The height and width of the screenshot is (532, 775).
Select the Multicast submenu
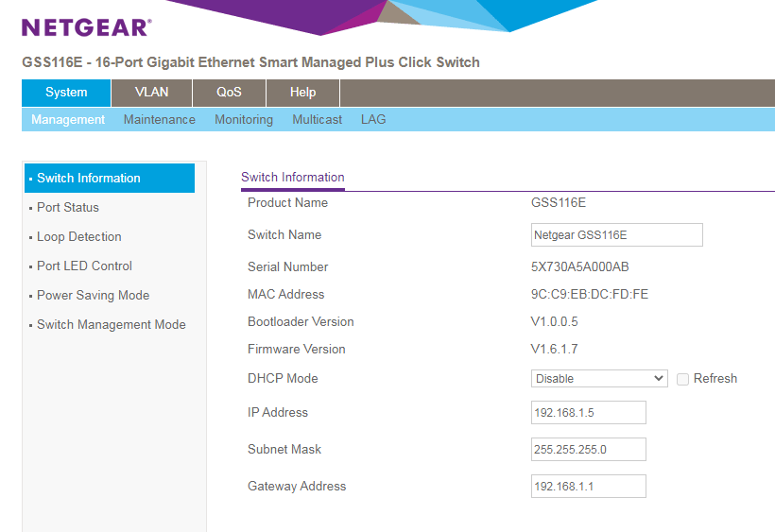[x=317, y=120]
